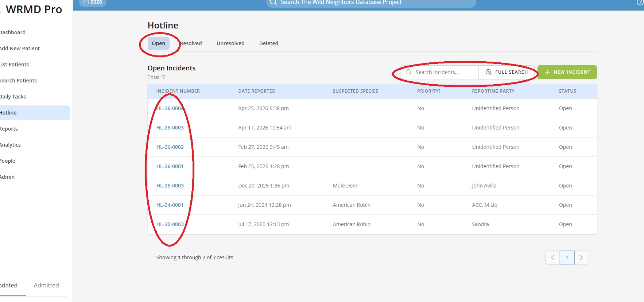Viewport: 644px width, 302px height.
Task: Click the FULL SEARCH button
Action: [x=507, y=72]
